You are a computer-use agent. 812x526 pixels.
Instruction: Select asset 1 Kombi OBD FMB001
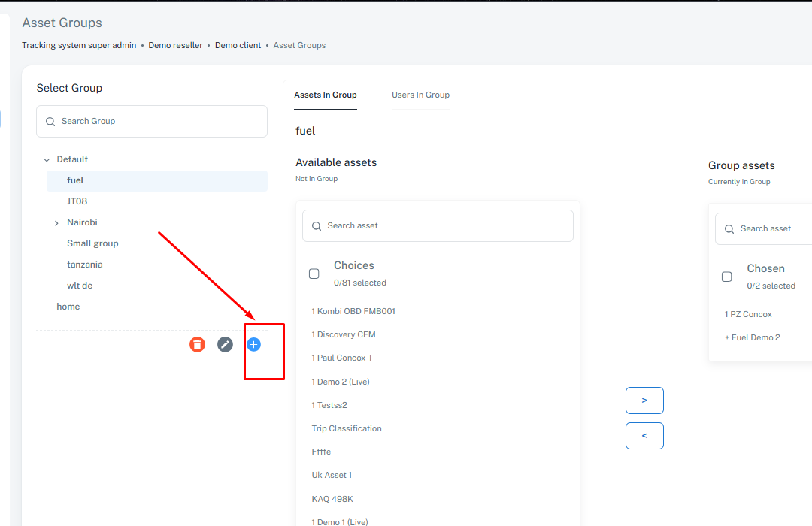(353, 311)
